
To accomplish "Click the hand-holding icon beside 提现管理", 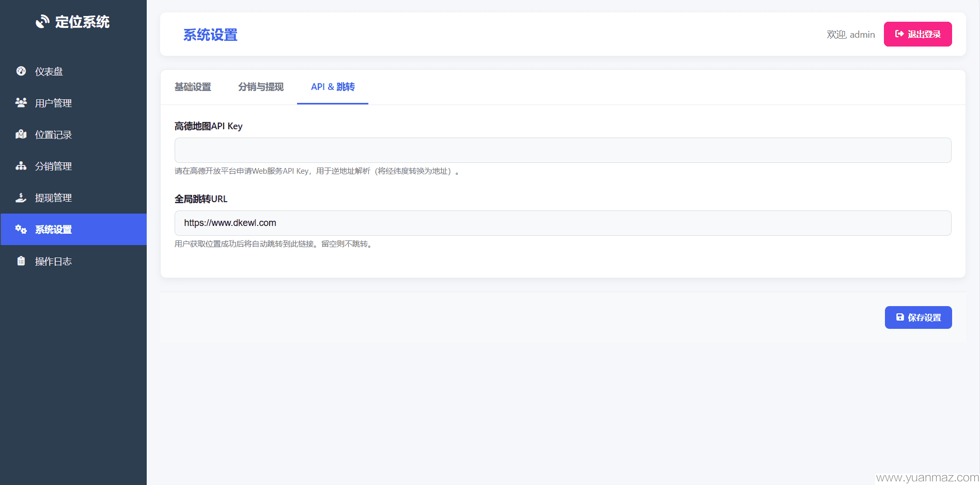I will (21, 198).
